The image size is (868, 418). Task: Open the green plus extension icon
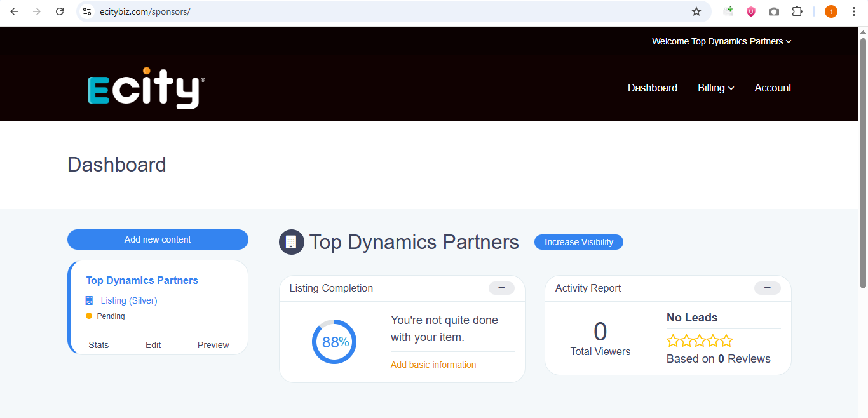point(729,11)
